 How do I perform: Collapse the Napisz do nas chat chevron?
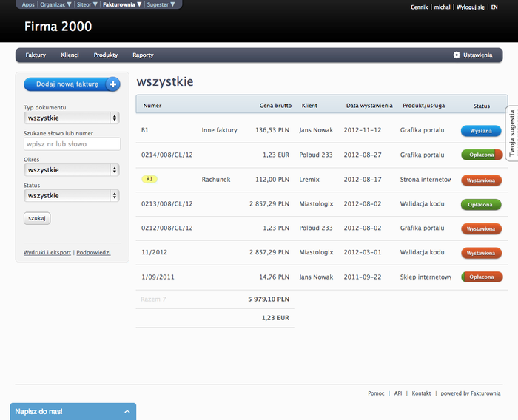(x=126, y=411)
